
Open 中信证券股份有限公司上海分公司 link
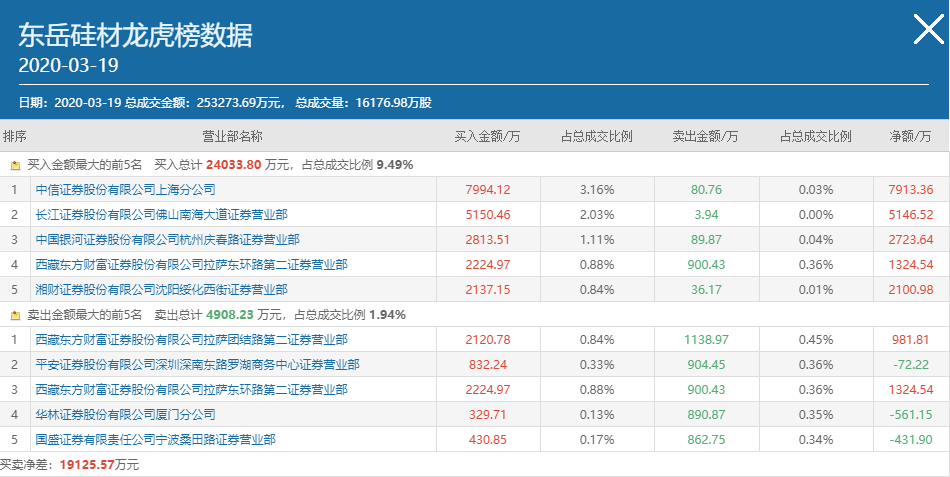coord(125,189)
